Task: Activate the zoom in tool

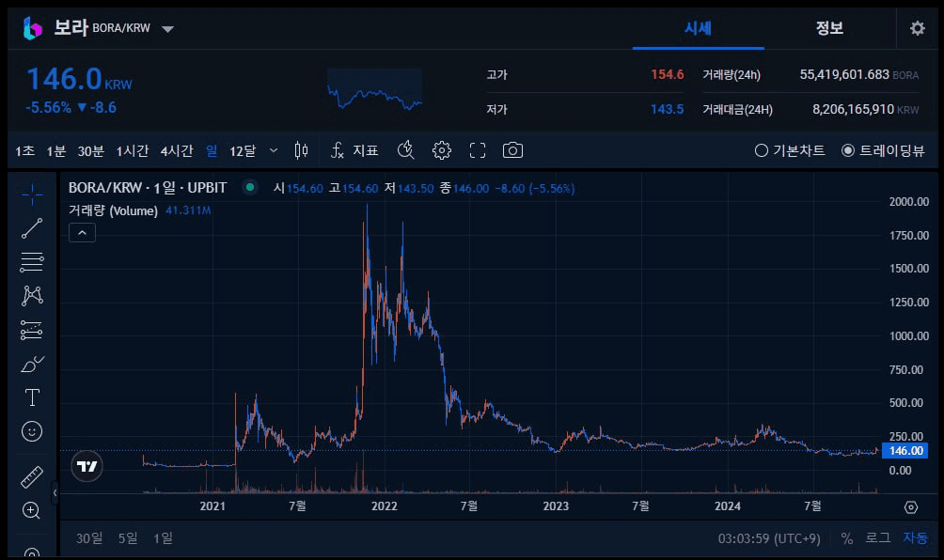Action: pos(32,511)
